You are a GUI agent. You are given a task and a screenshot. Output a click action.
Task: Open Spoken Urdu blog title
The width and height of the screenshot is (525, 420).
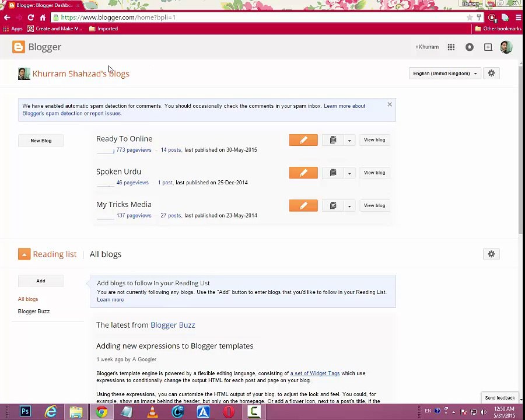point(118,171)
